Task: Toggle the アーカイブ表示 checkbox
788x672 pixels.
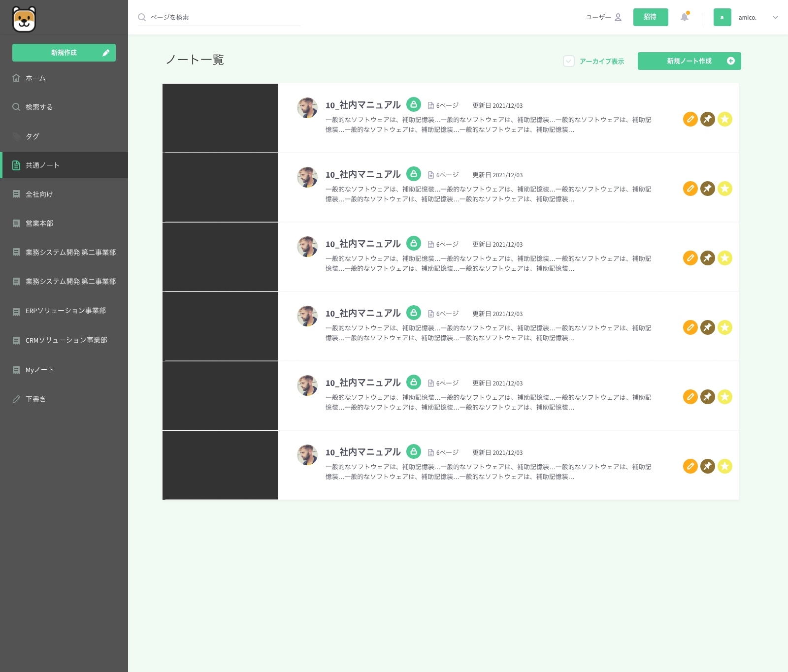Action: tap(569, 61)
